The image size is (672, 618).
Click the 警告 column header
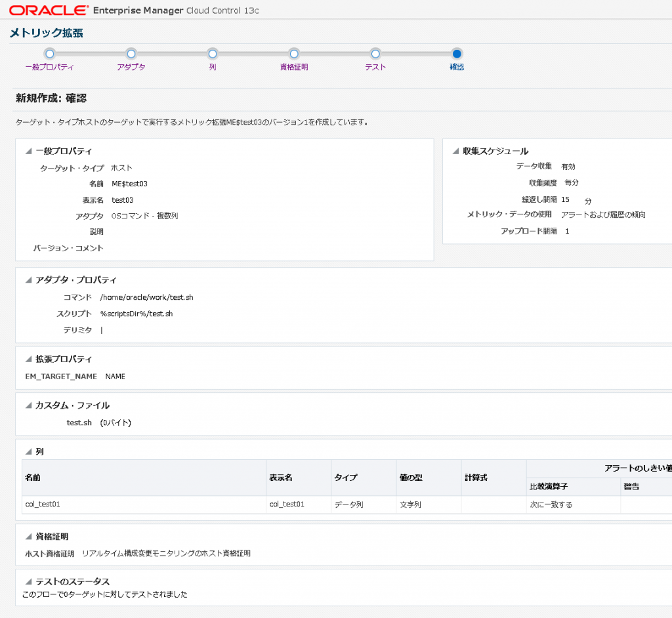click(646, 487)
